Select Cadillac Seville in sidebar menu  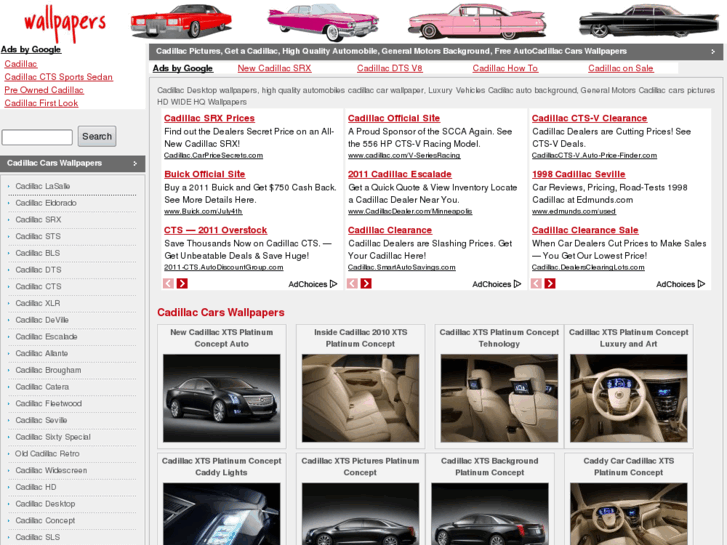tap(41, 420)
